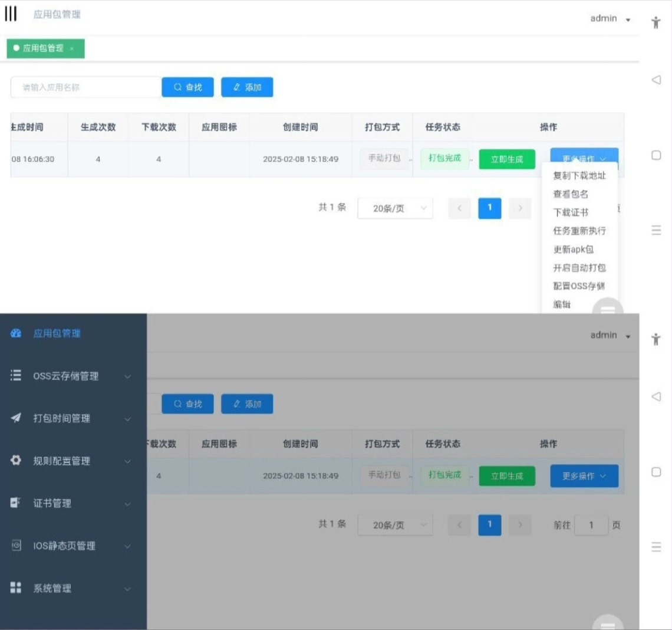Screen dimensions: 672x630
Task: Expand the 打包时间管理 chevron
Action: pyautogui.click(x=127, y=419)
